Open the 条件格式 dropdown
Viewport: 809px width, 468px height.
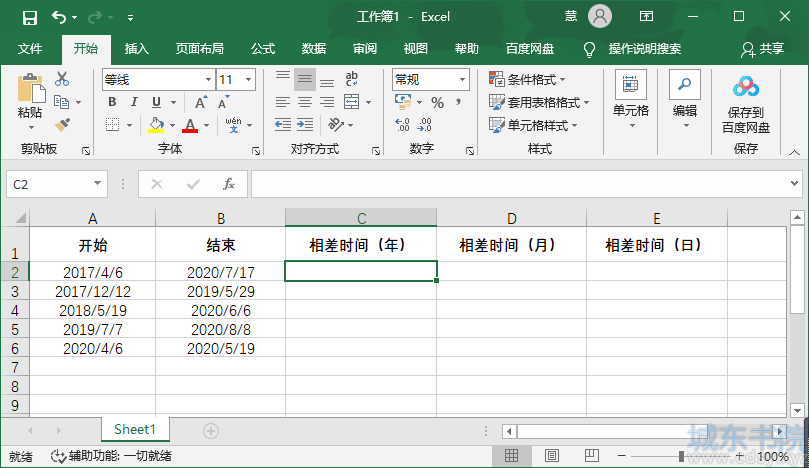pos(527,79)
